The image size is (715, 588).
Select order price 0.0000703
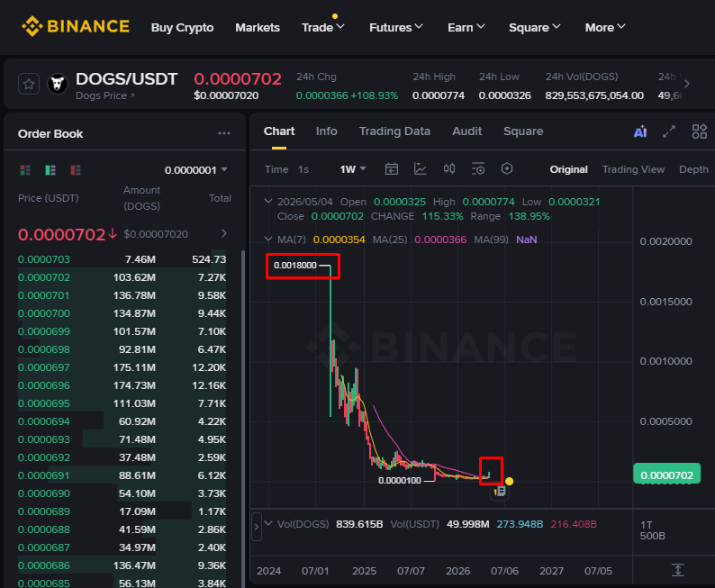44,259
